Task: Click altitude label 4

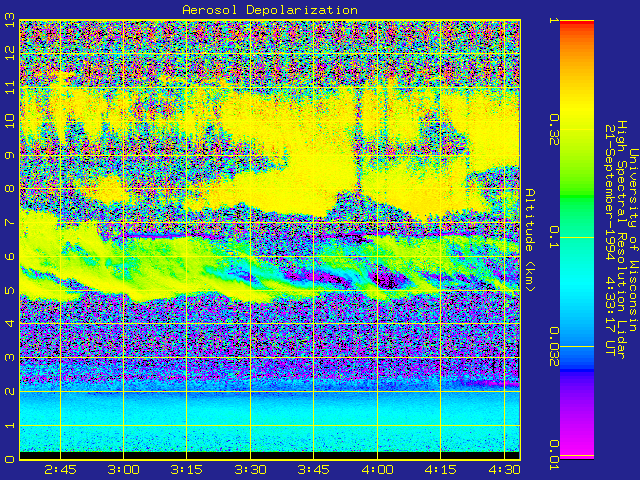Action: pyautogui.click(x=10, y=324)
